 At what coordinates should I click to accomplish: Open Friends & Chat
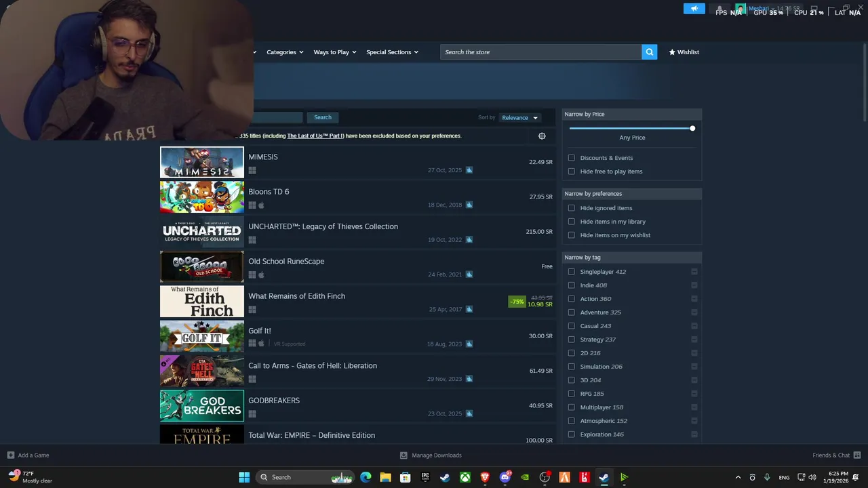pos(837,455)
